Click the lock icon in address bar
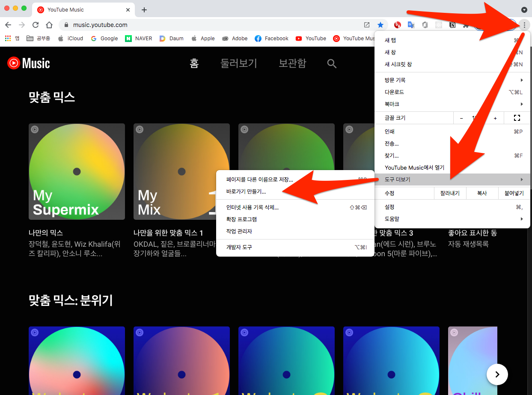The width and height of the screenshot is (532, 395). pos(66,25)
